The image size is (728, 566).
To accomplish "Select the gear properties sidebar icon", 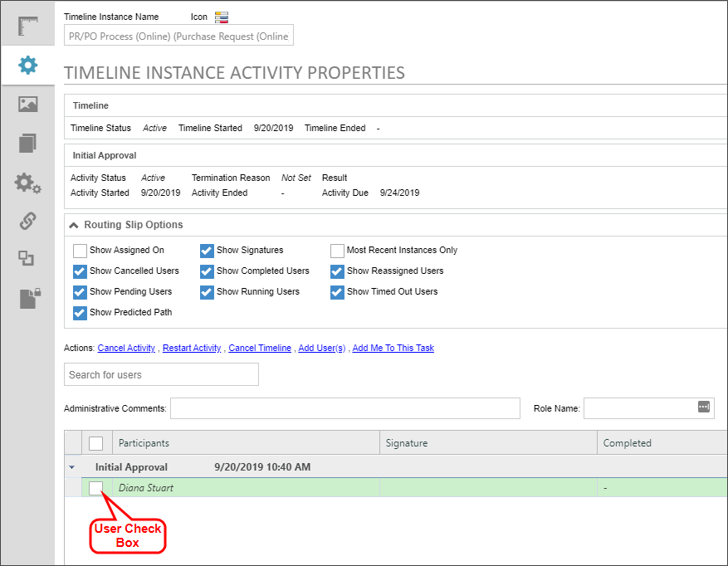I will (27, 65).
